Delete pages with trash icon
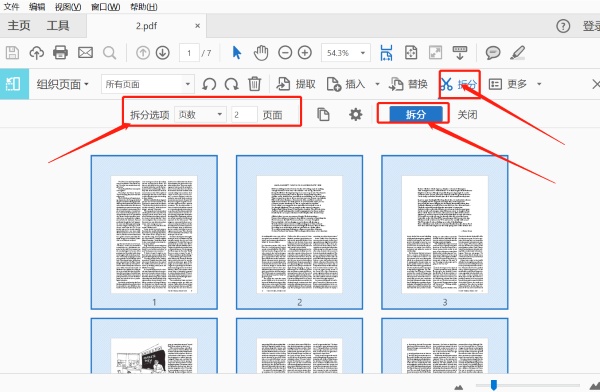Screen dimensions: 600x392 click(254, 84)
